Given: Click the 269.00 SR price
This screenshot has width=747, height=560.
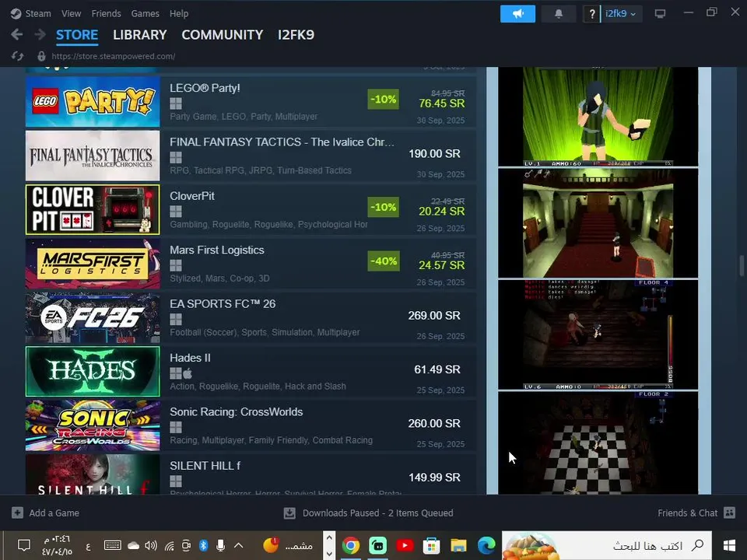Looking at the screenshot, I should (x=434, y=315).
